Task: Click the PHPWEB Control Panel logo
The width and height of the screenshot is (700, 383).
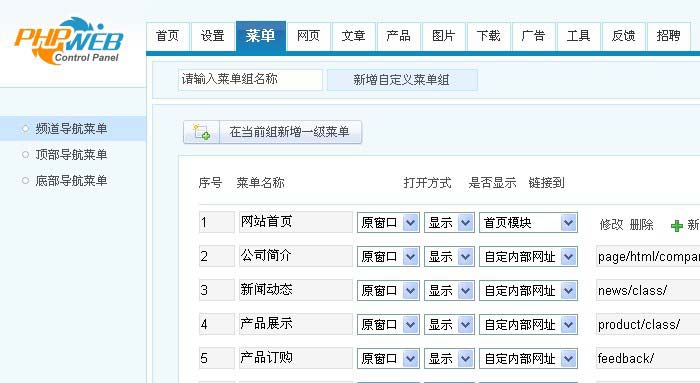Action: tap(68, 41)
